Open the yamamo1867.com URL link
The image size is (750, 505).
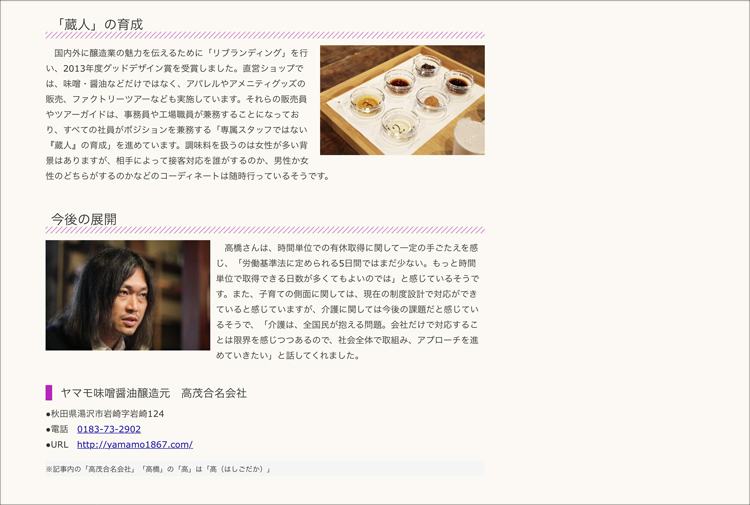[x=135, y=444]
